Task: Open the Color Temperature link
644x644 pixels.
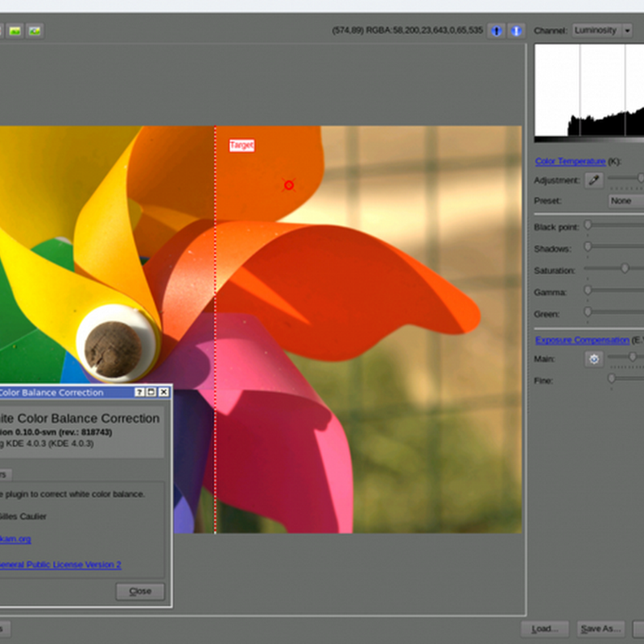Action: point(570,161)
